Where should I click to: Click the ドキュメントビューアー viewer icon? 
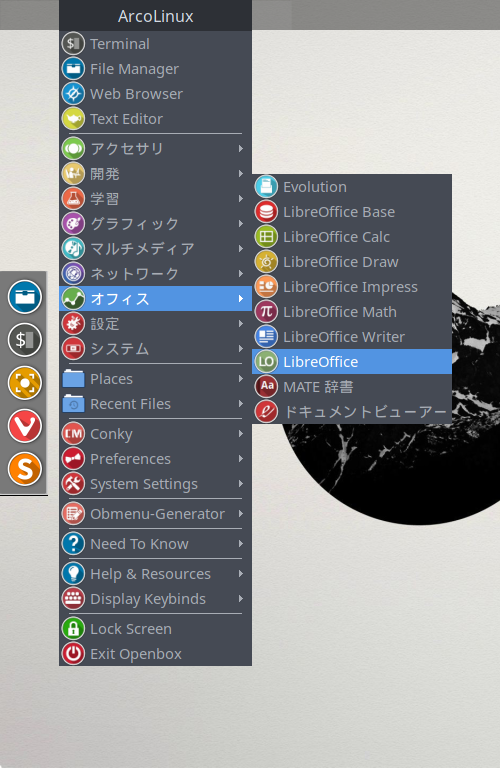pyautogui.click(x=266, y=411)
